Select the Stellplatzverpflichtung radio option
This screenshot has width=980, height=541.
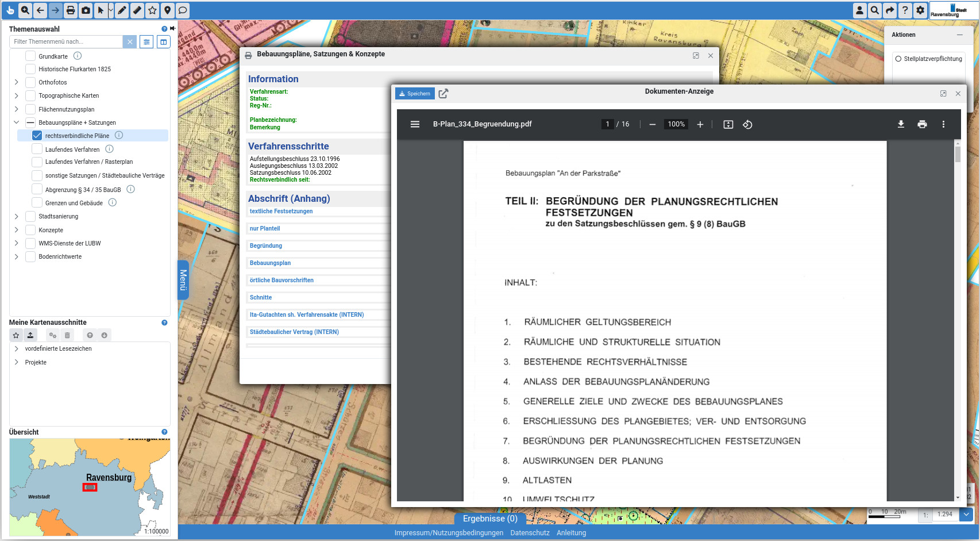[898, 59]
